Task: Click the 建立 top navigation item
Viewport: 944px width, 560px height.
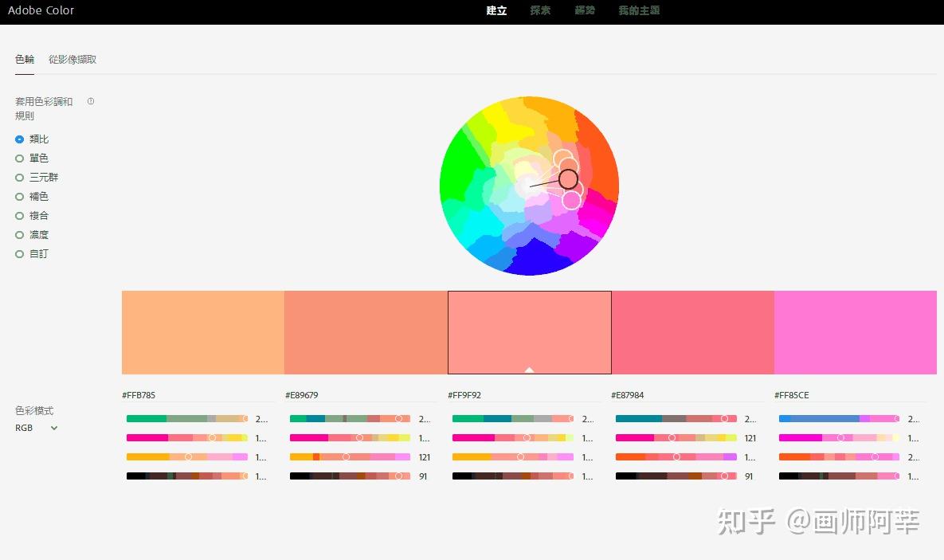Action: [496, 10]
